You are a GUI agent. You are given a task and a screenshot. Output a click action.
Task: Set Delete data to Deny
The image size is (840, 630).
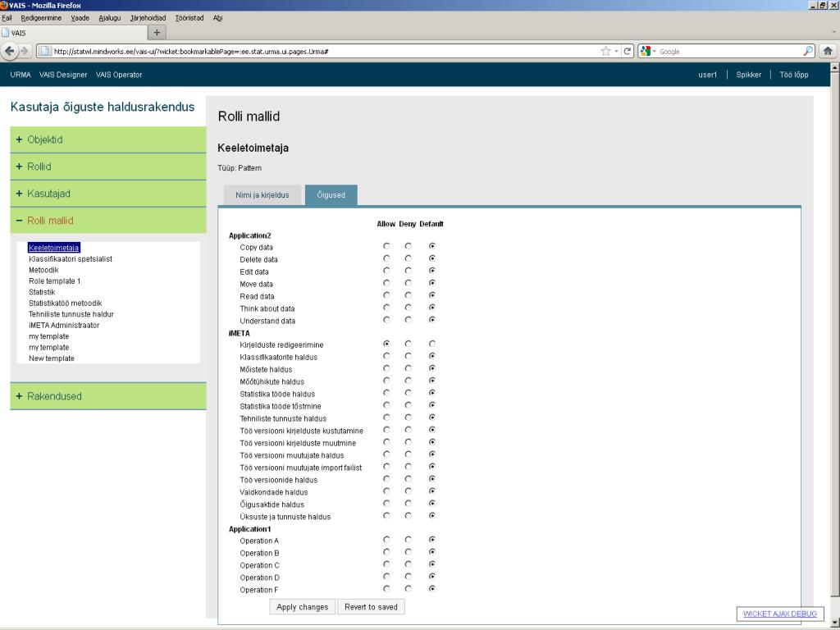click(409, 258)
